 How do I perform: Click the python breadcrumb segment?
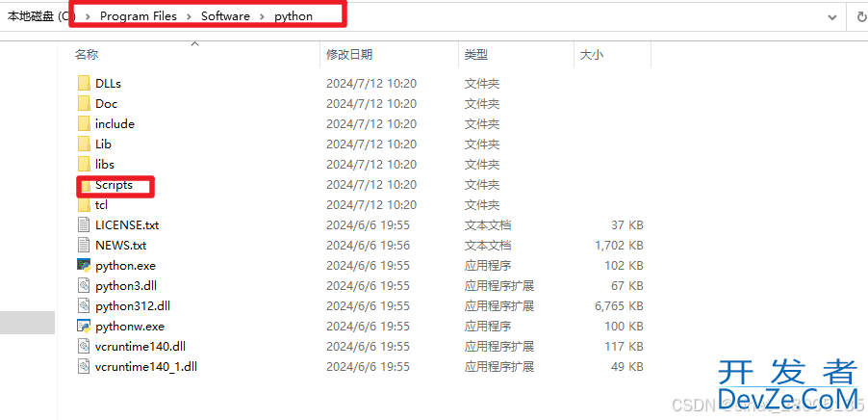[294, 16]
